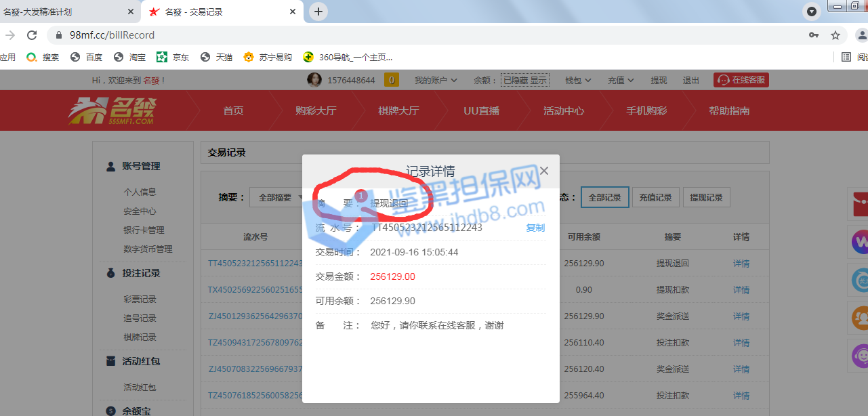Click 复制 to copy the serial number

coord(535,228)
